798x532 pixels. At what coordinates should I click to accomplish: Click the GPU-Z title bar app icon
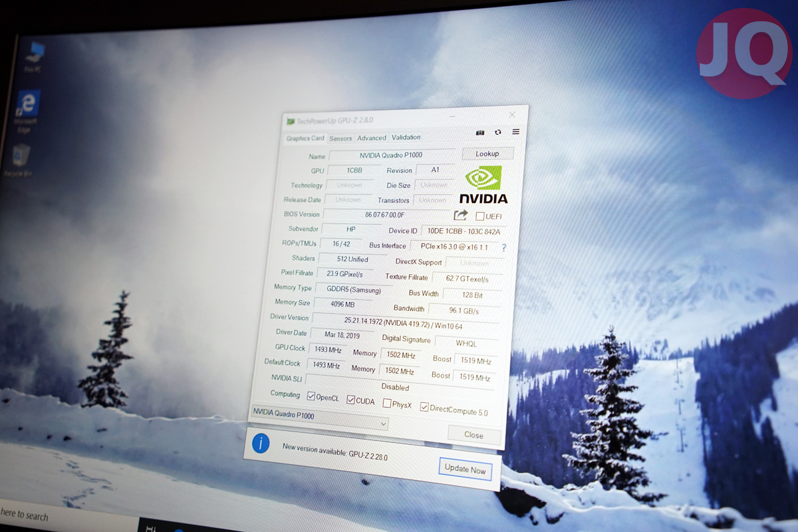(x=291, y=121)
